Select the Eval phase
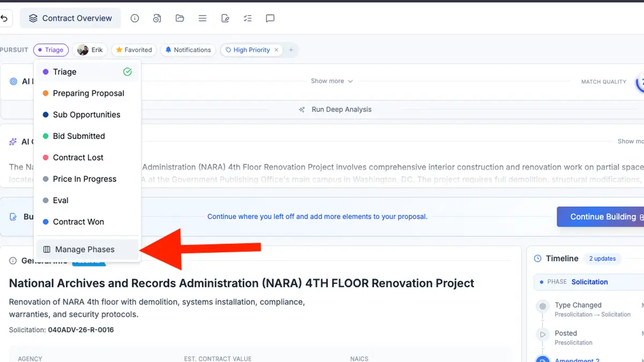 point(87,201)
